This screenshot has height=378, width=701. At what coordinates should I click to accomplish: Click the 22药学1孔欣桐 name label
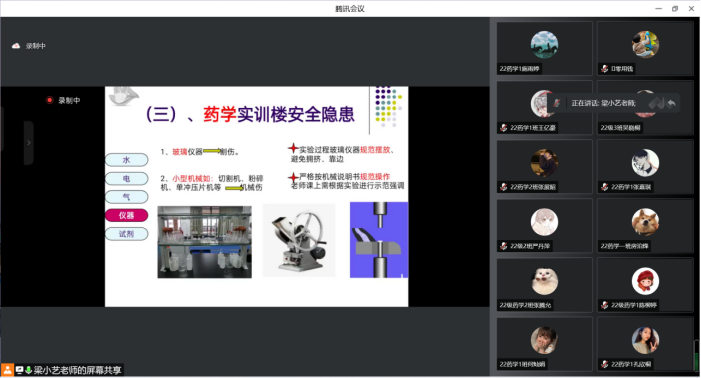point(631,364)
